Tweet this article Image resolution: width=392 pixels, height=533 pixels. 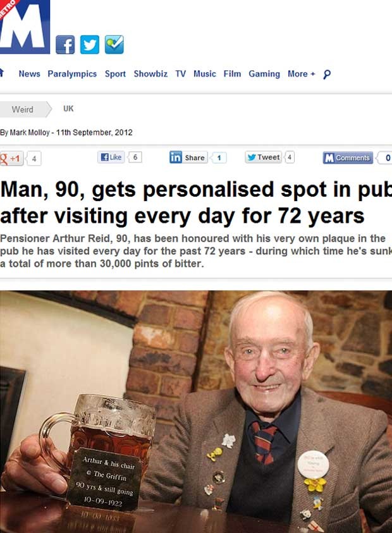pyautogui.click(x=264, y=157)
